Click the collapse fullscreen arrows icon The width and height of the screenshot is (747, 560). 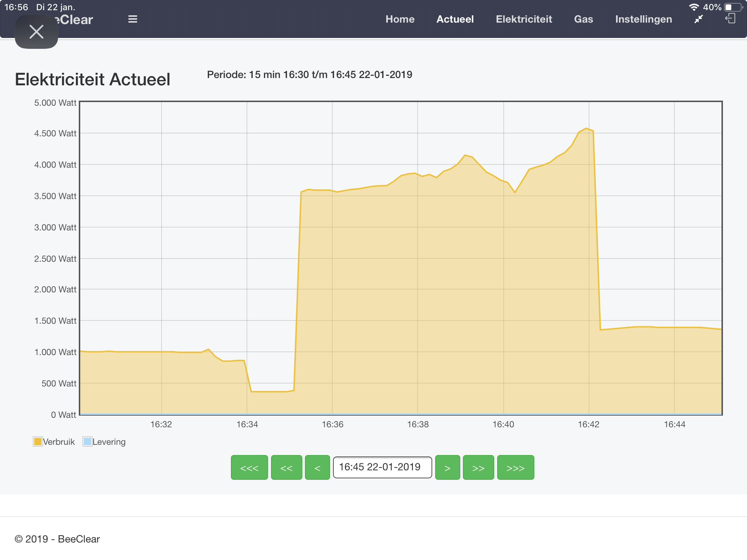[698, 19]
